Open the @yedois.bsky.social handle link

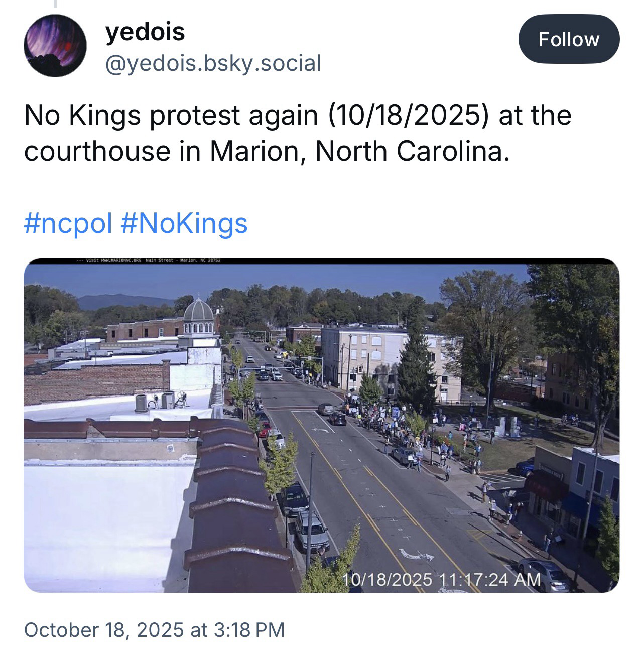(212, 63)
